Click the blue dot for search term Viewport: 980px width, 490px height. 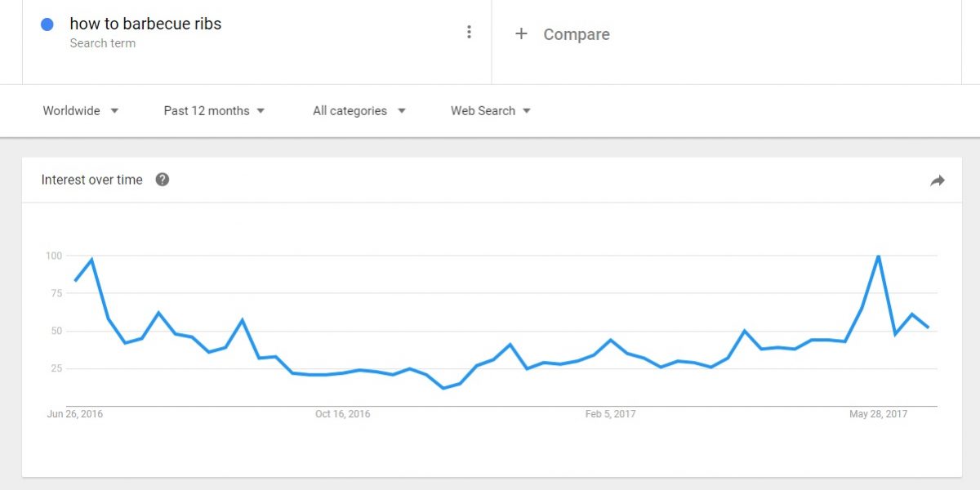[47, 24]
